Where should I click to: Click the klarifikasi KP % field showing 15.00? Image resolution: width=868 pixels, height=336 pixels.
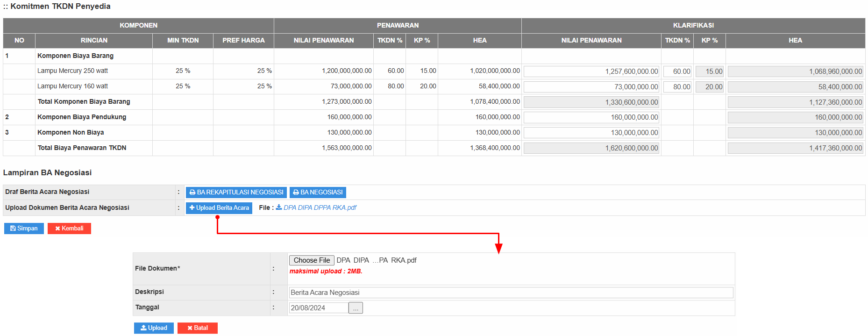click(709, 71)
